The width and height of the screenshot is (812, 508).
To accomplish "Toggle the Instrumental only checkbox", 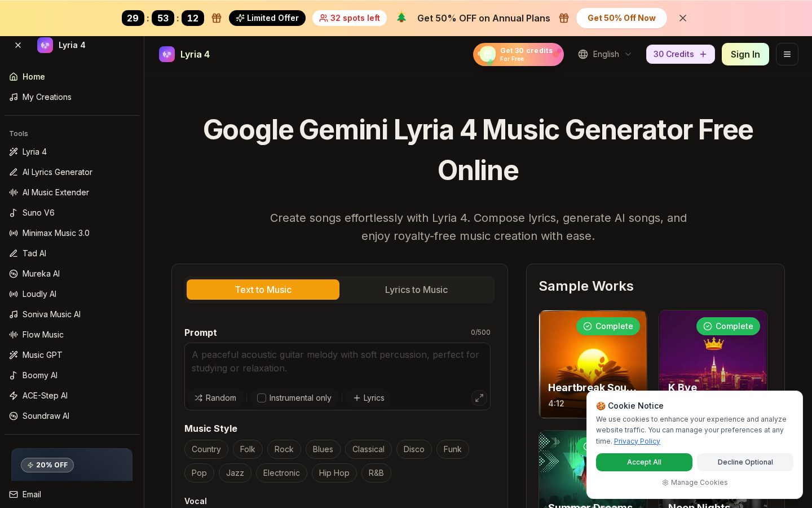I will pyautogui.click(x=262, y=398).
